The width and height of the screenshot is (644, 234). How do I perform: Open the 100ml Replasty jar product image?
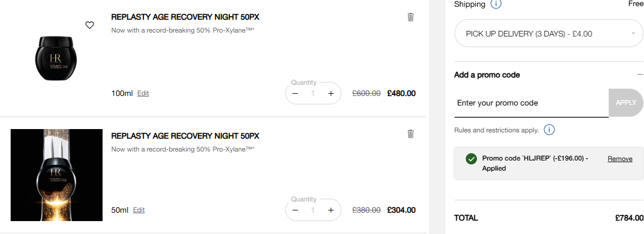[57, 57]
